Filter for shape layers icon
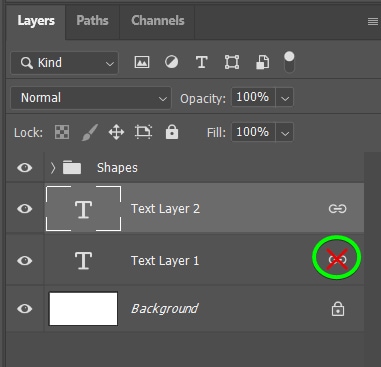 tap(232, 62)
